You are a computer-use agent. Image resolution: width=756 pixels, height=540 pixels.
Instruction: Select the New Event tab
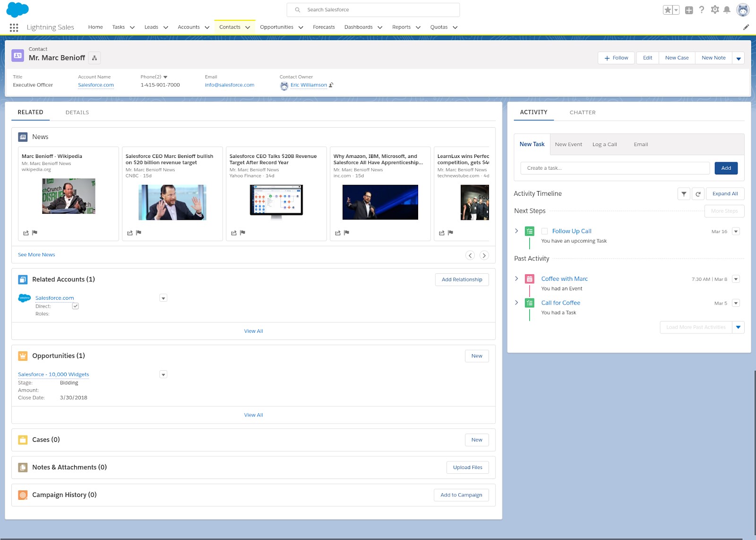point(568,145)
